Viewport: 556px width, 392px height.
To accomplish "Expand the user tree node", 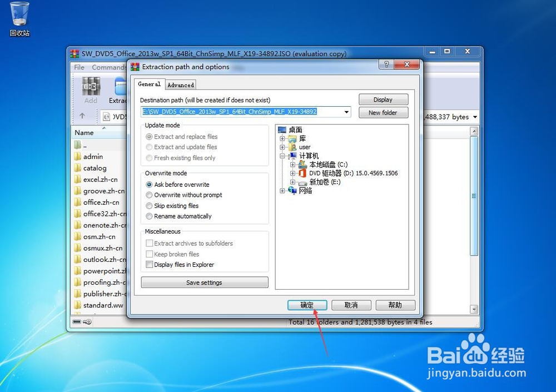I will tap(282, 147).
